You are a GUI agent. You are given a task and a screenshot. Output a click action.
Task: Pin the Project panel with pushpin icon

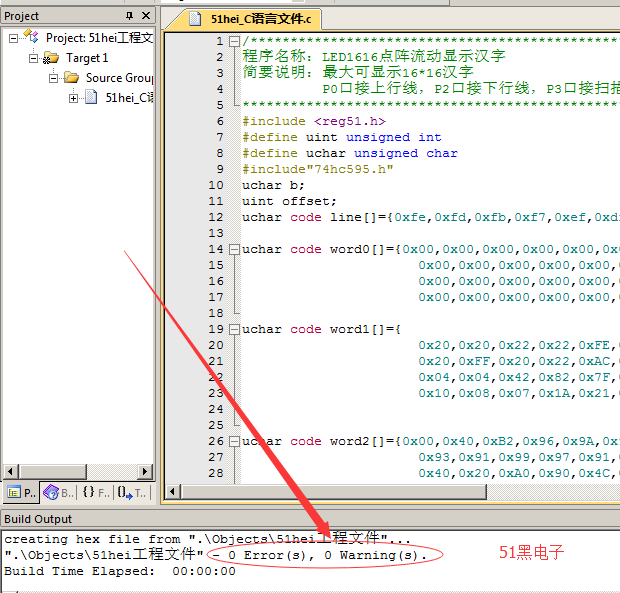pyautogui.click(x=129, y=16)
